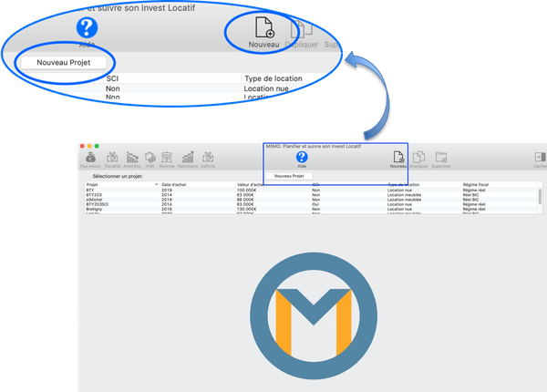This screenshot has height=392, width=547.
Task: Sort by Régime fiscal column header in main window
Action: [476, 184]
